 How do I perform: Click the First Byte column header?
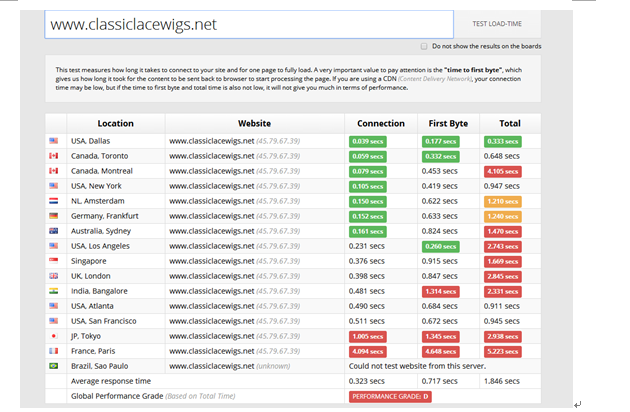click(x=448, y=123)
